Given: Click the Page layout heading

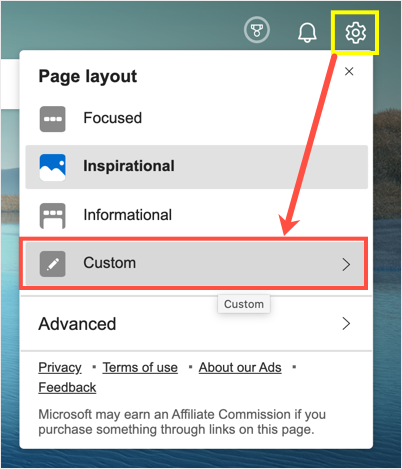Looking at the screenshot, I should point(88,76).
